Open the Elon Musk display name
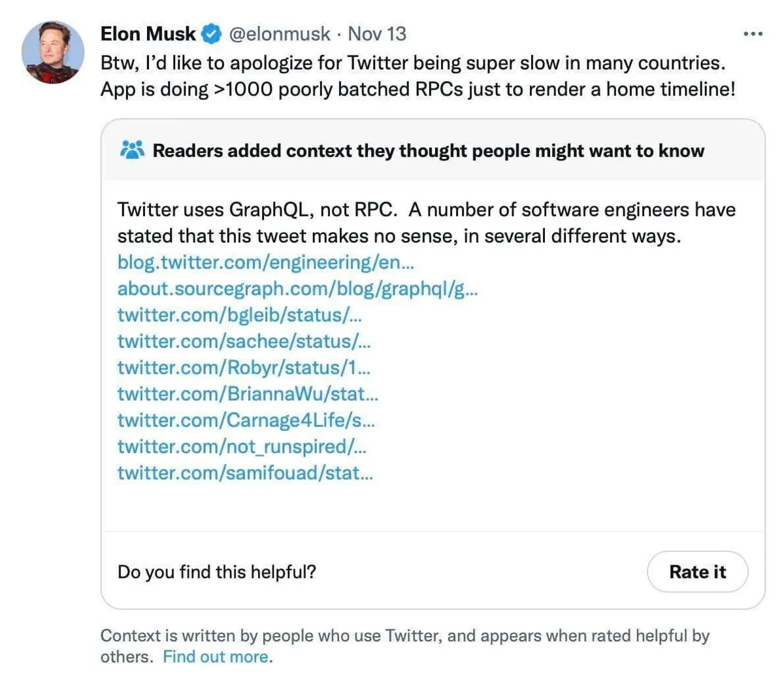This screenshot has height=678, width=784. click(x=148, y=34)
